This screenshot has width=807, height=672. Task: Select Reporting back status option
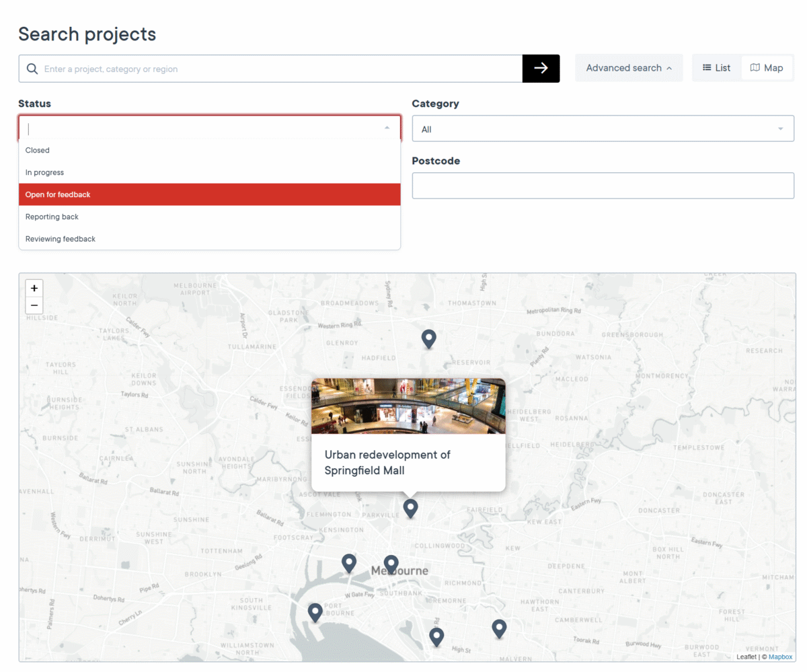[x=210, y=217]
